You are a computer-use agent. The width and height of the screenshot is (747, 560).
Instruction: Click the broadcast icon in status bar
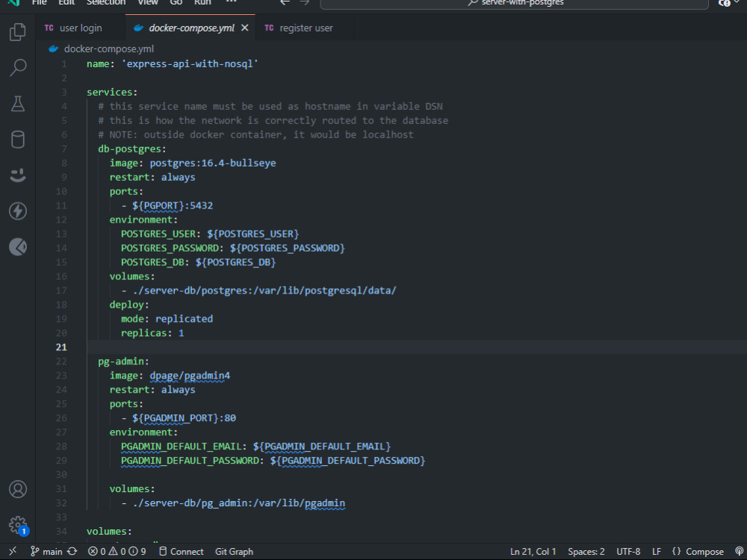point(740,552)
